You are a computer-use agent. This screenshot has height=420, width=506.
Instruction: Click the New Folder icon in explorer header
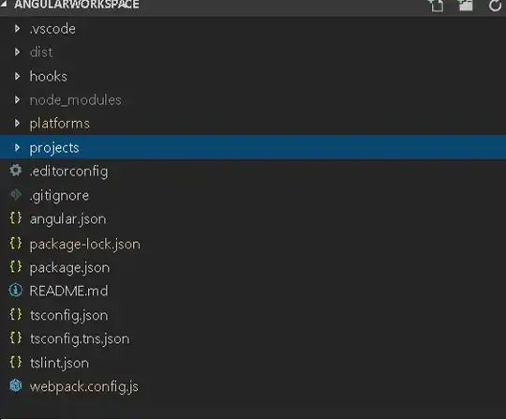point(465,5)
